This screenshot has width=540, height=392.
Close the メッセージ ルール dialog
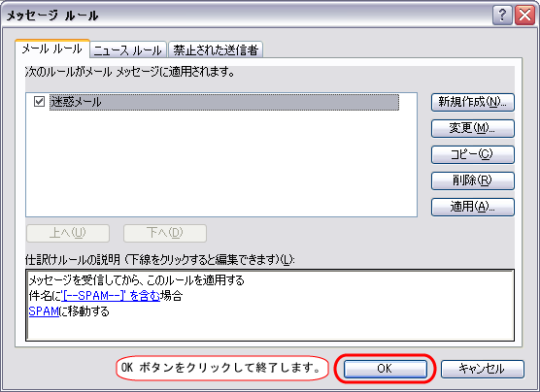pos(524,16)
